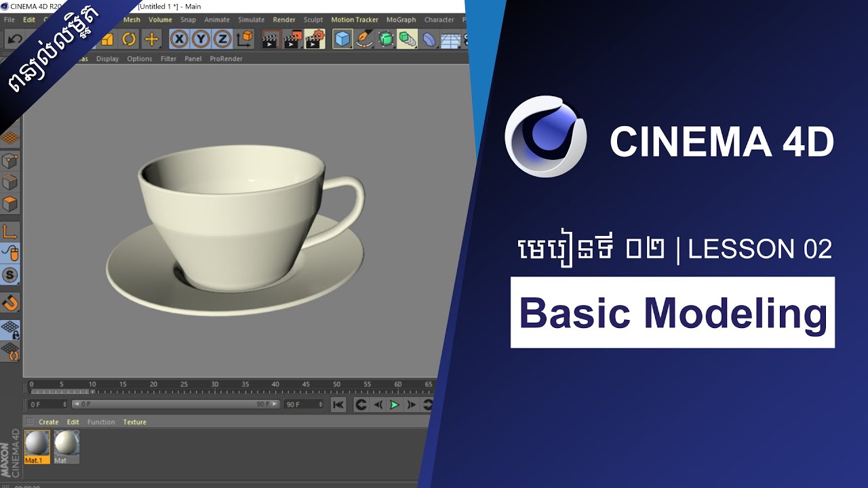This screenshot has width=868, height=488.
Task: Open the File menu
Action: (9, 20)
